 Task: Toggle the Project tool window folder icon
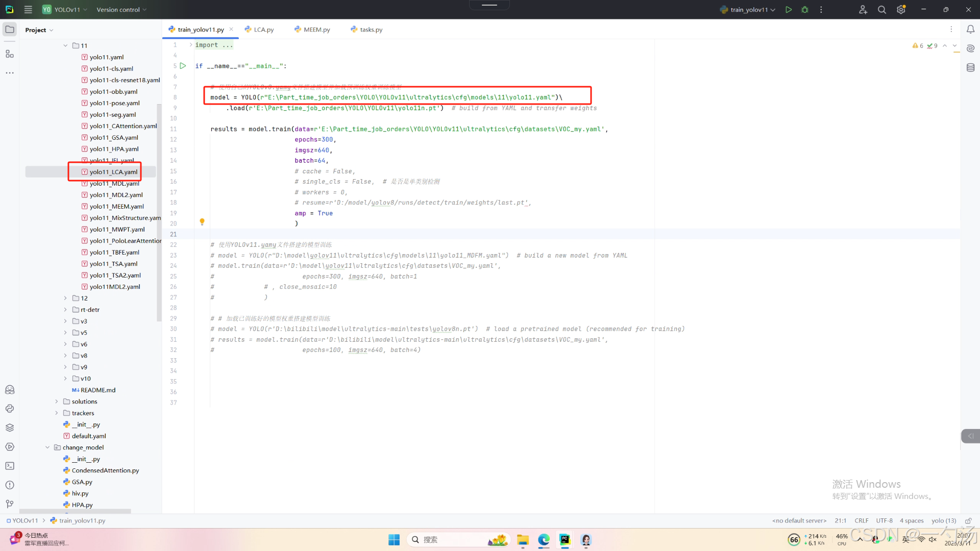point(10,30)
